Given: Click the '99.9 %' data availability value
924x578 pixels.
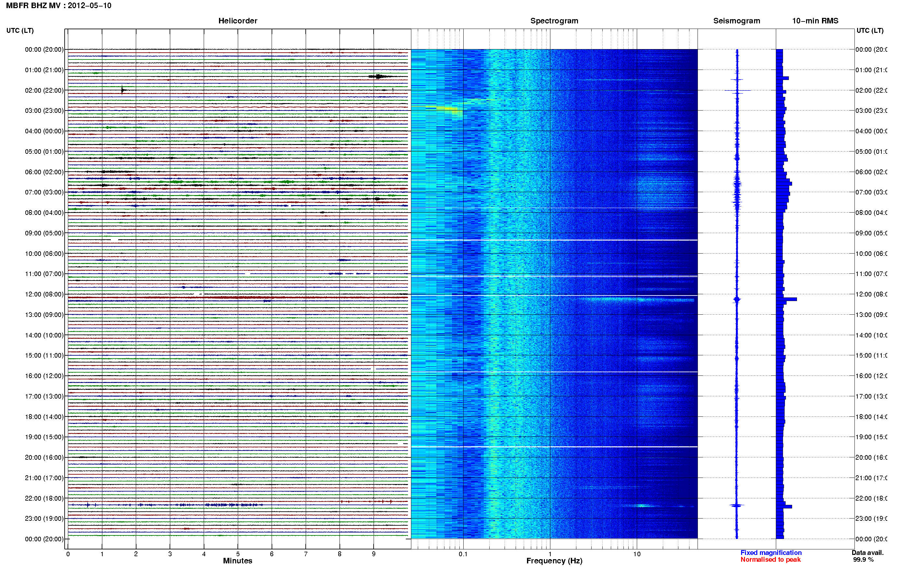Looking at the screenshot, I should coord(863,560).
